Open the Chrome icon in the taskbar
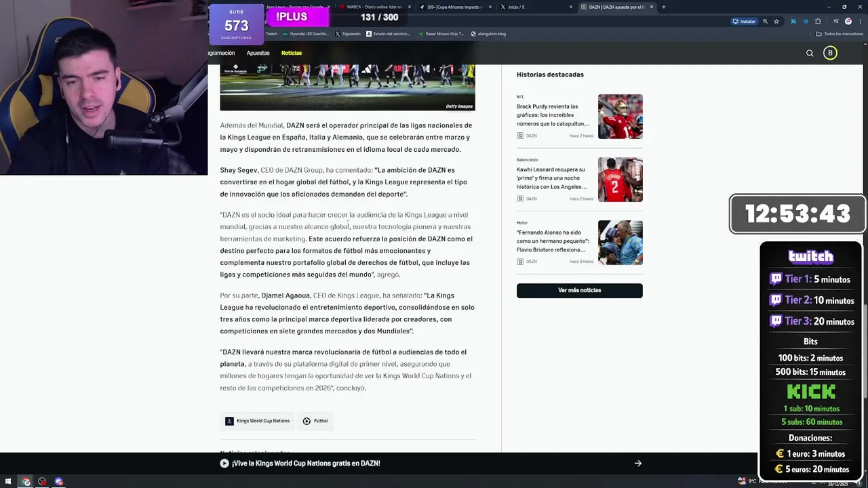Image resolution: width=868 pixels, height=488 pixels. coord(26,482)
